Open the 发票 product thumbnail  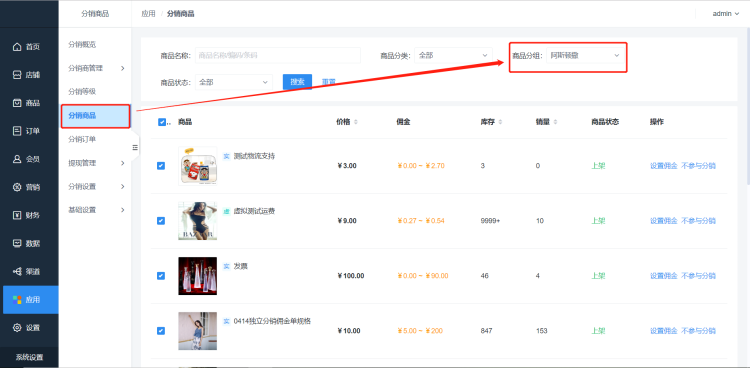[x=198, y=276]
